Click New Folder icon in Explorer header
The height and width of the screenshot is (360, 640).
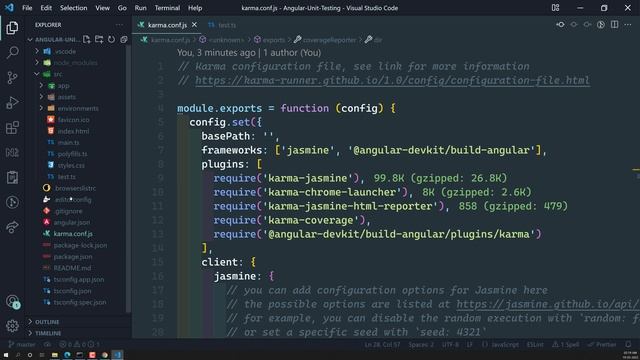pyautogui.click(x=99, y=39)
